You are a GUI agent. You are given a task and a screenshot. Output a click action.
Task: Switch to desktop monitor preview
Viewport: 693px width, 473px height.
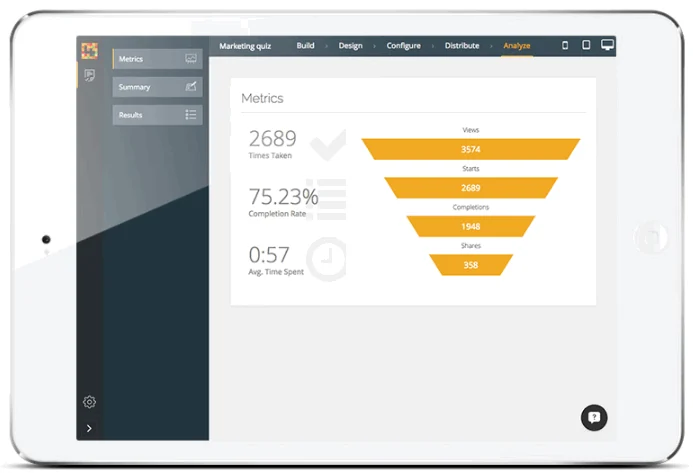(x=607, y=45)
